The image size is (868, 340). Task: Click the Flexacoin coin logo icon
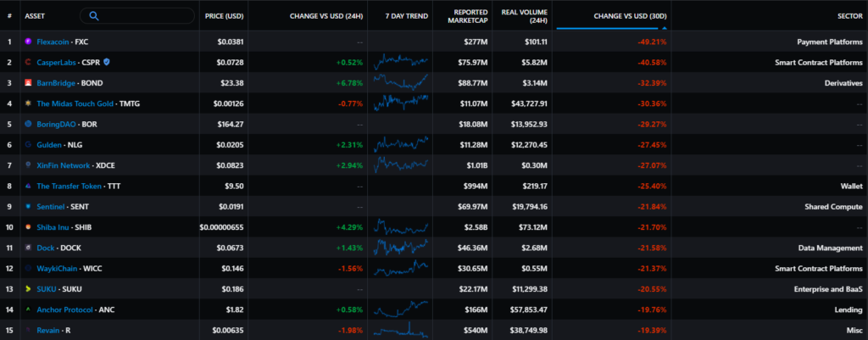29,42
